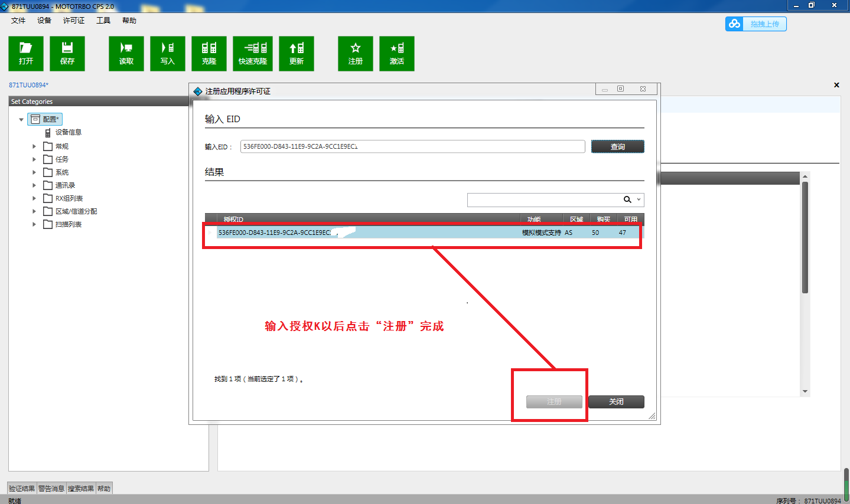Expand the 系统 folder
Image resolution: width=850 pixels, height=504 pixels.
[x=34, y=172]
